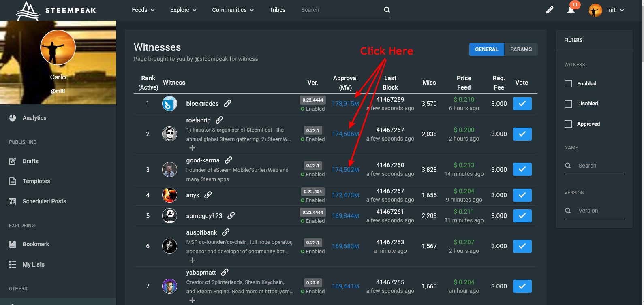Tick the Disabled filter checkbox
The width and height of the screenshot is (644, 305).
tap(568, 104)
